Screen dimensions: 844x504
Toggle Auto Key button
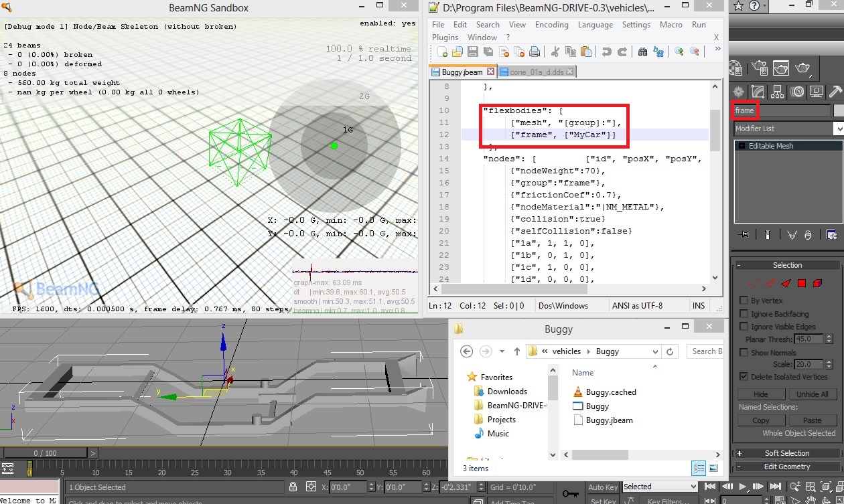[x=603, y=487]
